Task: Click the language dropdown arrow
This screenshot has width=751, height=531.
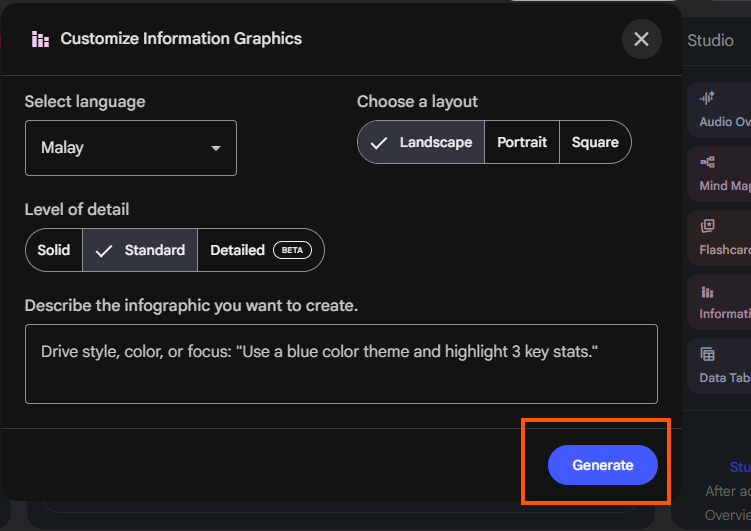Action: pos(215,149)
